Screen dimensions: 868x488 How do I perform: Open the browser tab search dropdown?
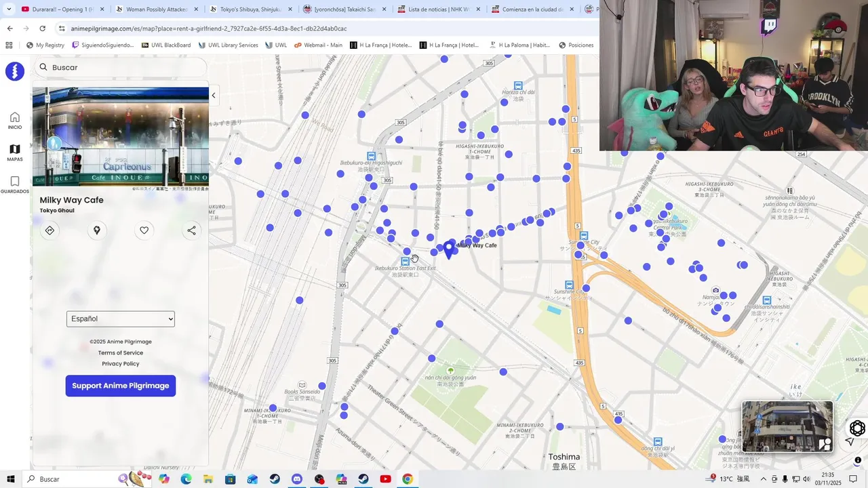coord(9,9)
